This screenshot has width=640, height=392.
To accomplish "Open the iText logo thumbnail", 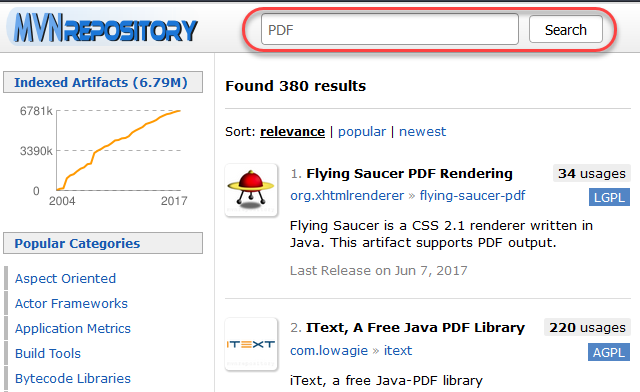I will tap(251, 344).
